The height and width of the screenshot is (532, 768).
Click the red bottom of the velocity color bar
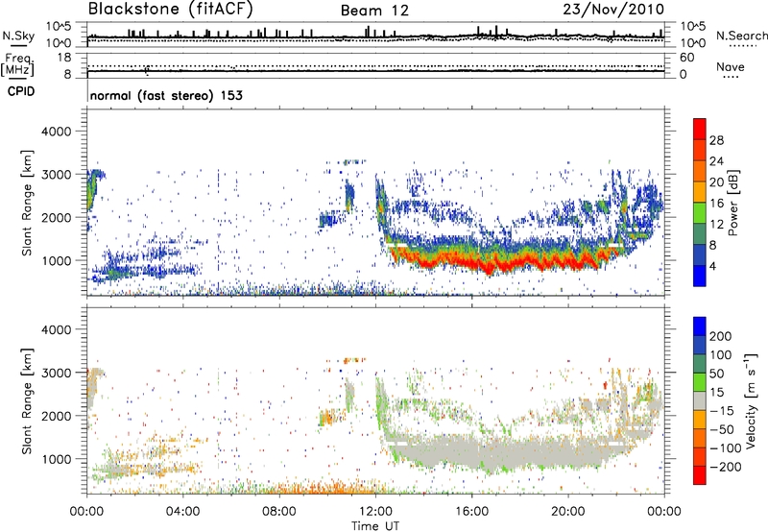tap(700, 475)
